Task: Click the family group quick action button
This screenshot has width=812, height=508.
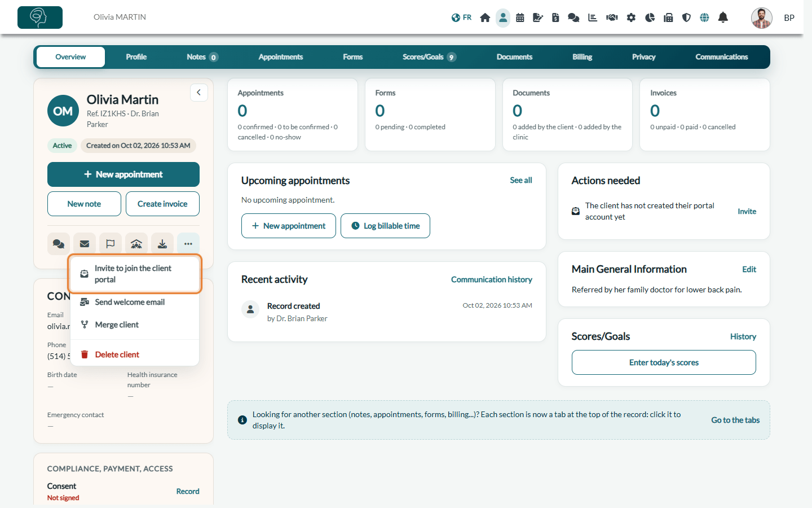Action: pos(136,244)
